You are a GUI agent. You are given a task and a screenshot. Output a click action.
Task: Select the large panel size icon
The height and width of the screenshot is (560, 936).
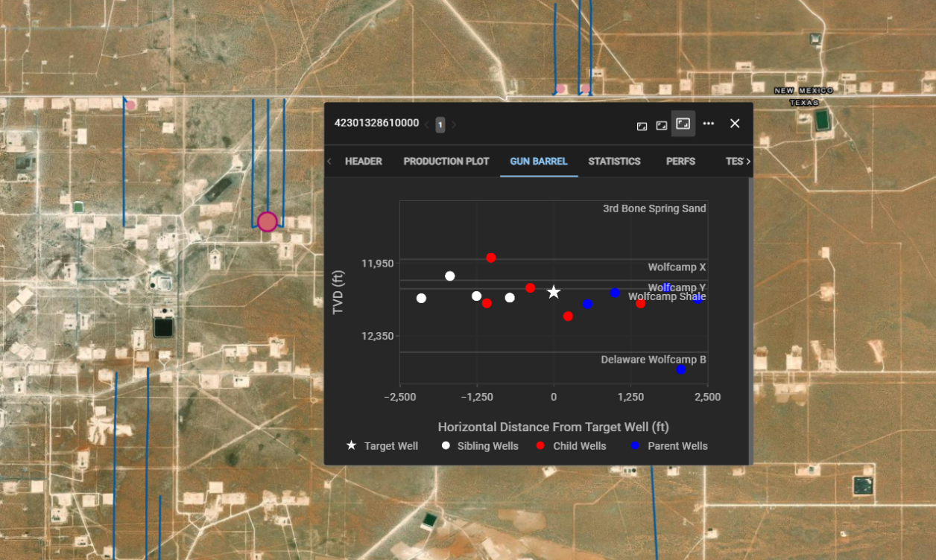pos(683,124)
